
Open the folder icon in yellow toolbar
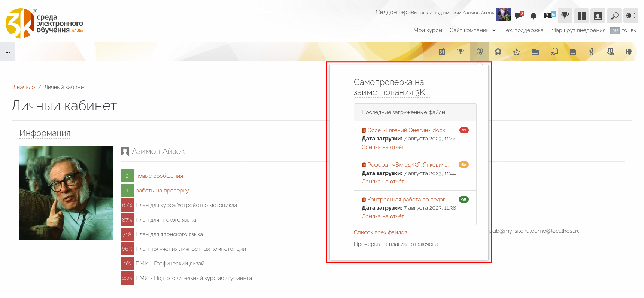pos(535,52)
